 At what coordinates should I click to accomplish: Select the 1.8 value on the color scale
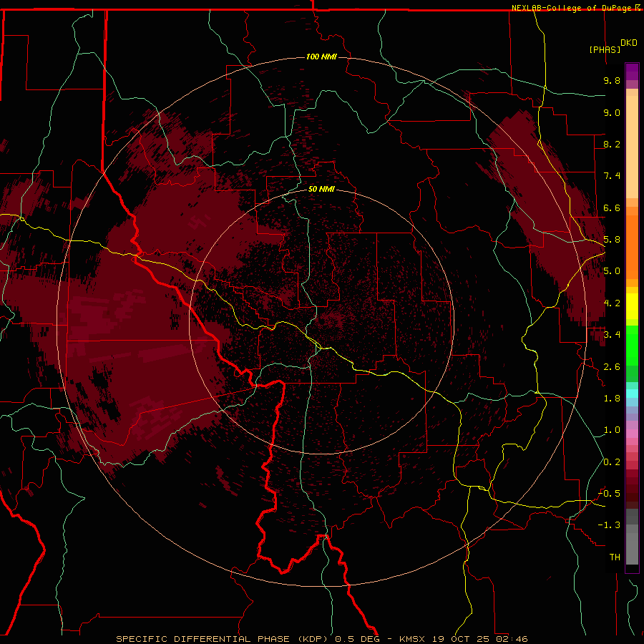pos(612,399)
